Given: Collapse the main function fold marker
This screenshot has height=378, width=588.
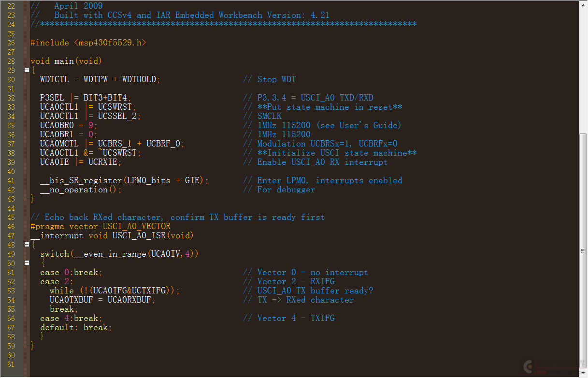Looking at the screenshot, I should tap(27, 70).
